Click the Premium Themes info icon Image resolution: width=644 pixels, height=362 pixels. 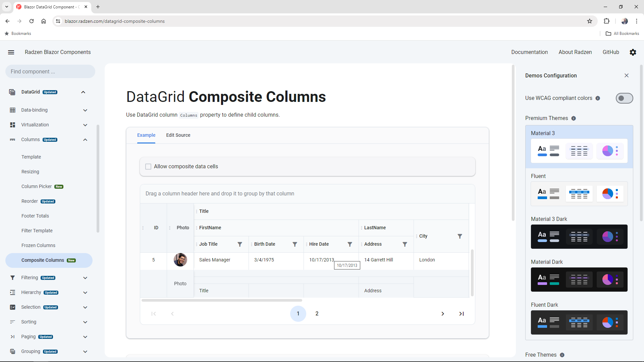[574, 118]
